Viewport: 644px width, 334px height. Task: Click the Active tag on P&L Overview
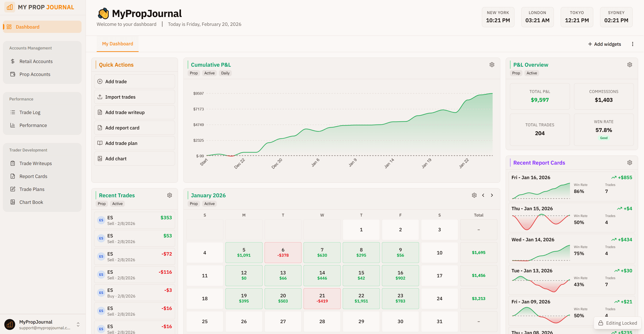tap(531, 73)
